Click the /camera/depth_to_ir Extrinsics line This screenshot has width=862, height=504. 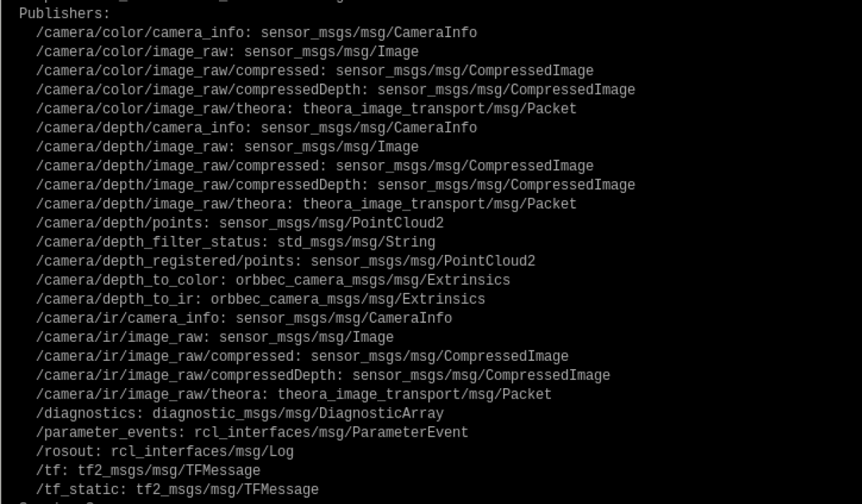click(260, 298)
